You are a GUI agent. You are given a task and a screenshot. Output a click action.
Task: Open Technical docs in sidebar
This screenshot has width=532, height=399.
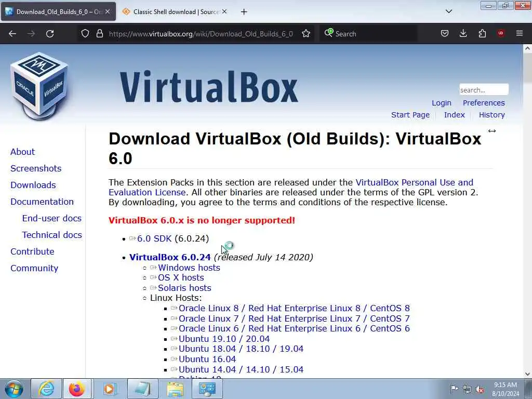tap(52, 235)
